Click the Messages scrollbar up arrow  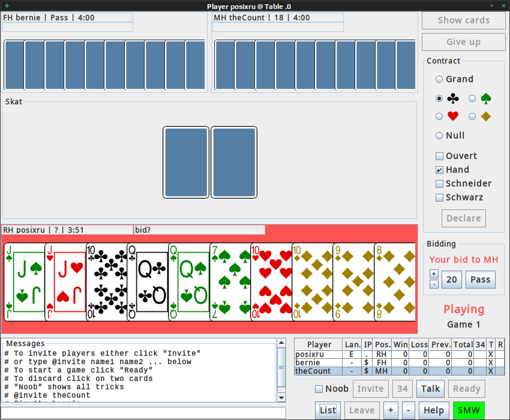pos(281,343)
